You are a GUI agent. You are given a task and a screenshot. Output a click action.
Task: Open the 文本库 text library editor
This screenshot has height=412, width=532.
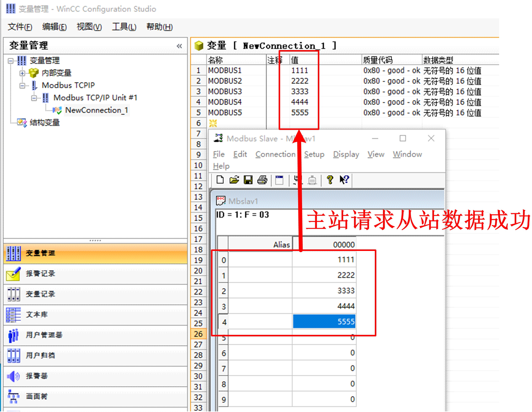click(x=36, y=314)
